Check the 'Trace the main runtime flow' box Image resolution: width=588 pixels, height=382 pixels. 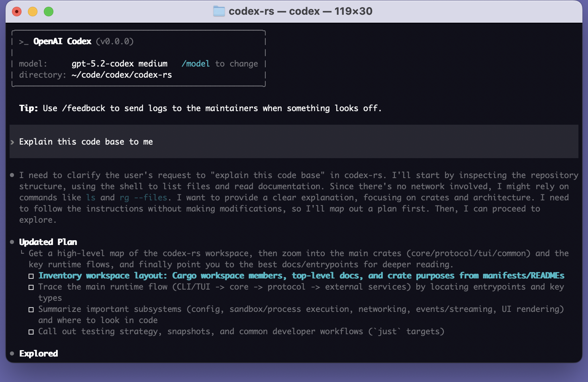(x=31, y=287)
